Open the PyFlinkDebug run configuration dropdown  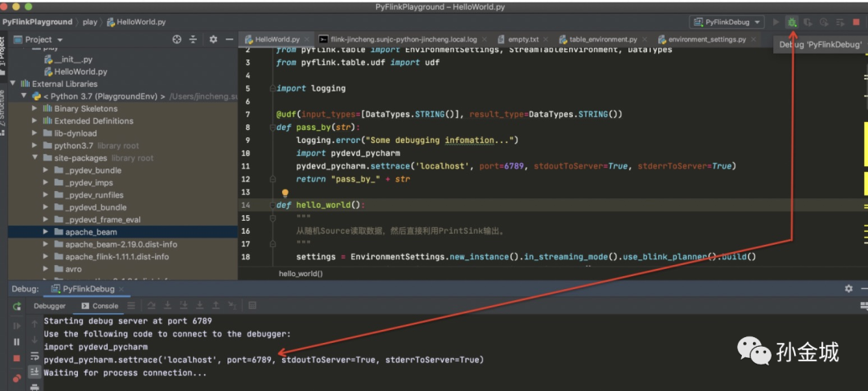click(727, 22)
